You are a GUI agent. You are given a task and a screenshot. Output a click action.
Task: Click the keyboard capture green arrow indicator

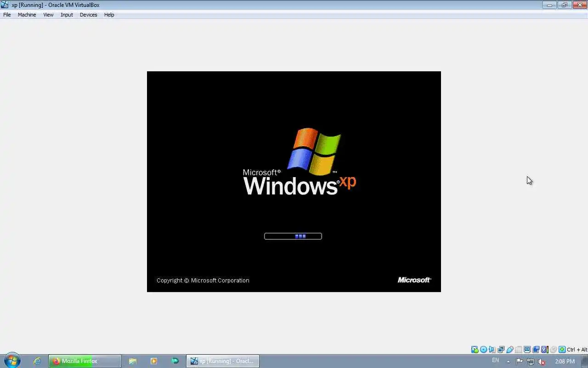[562, 350]
